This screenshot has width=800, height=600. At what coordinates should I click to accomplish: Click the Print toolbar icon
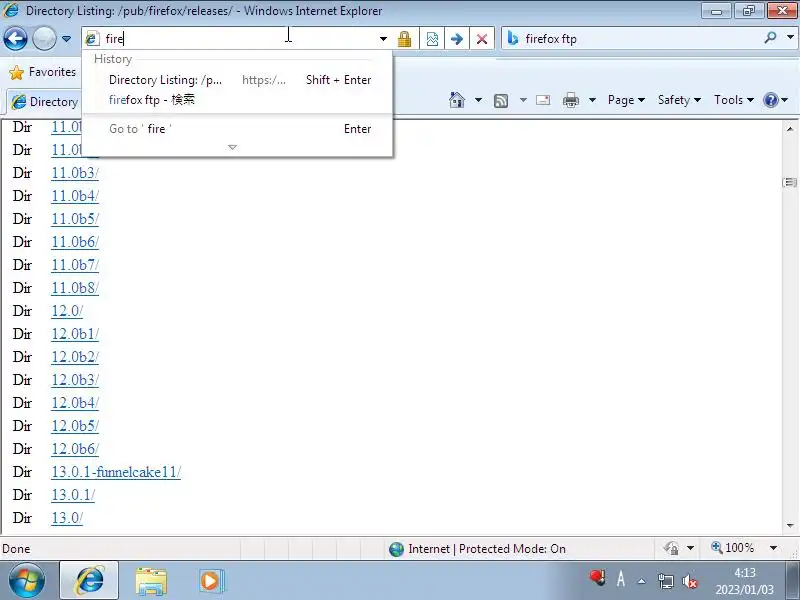[x=571, y=100]
